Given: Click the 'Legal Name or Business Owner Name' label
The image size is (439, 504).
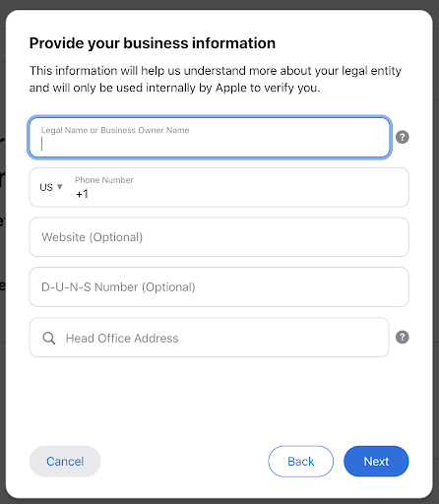Looking at the screenshot, I should tap(115, 130).
